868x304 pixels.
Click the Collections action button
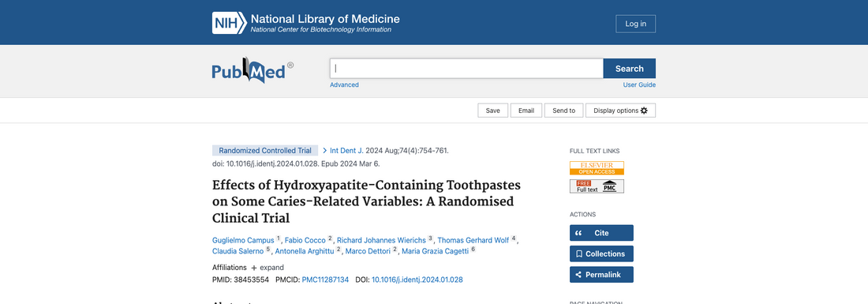601,253
